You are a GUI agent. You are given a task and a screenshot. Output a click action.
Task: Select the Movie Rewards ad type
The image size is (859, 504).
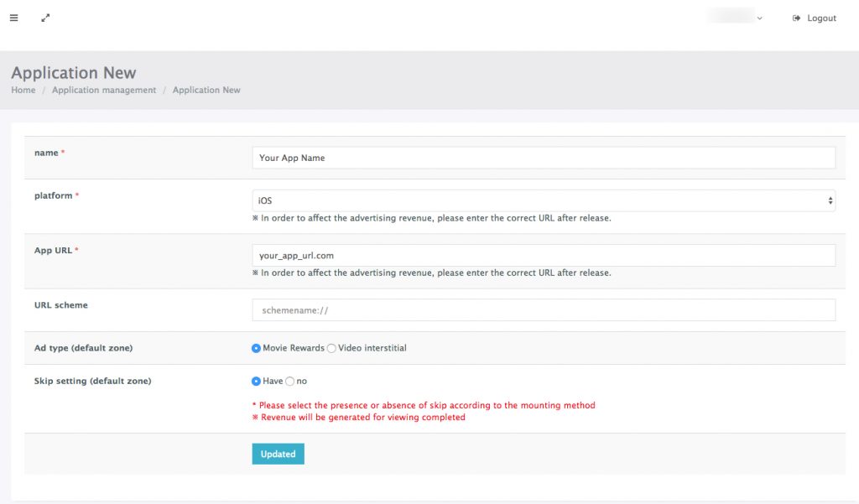257,348
